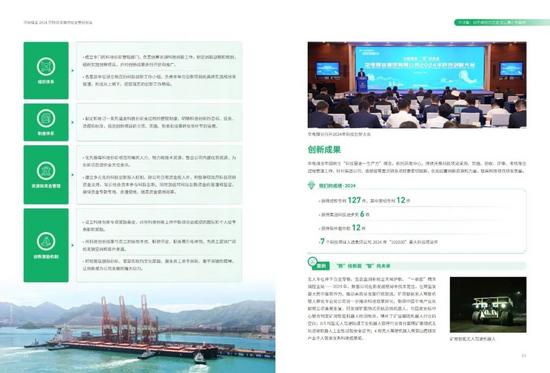550x373 pixels.
Task: Click the small arrow beside the topmost green card
Action: click(x=73, y=71)
